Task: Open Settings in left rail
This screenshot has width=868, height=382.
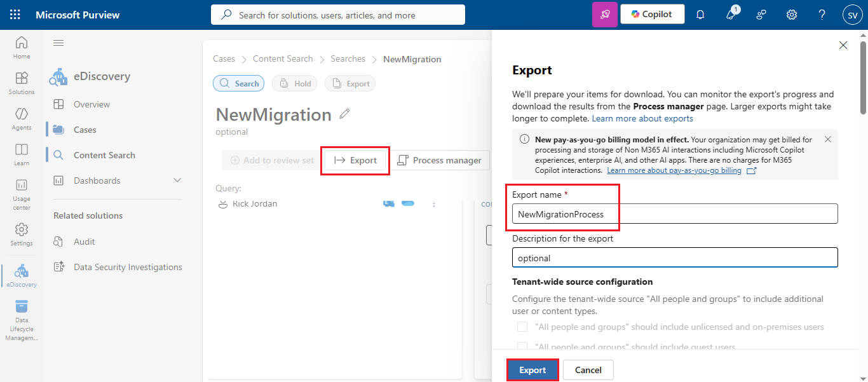Action: click(22, 235)
